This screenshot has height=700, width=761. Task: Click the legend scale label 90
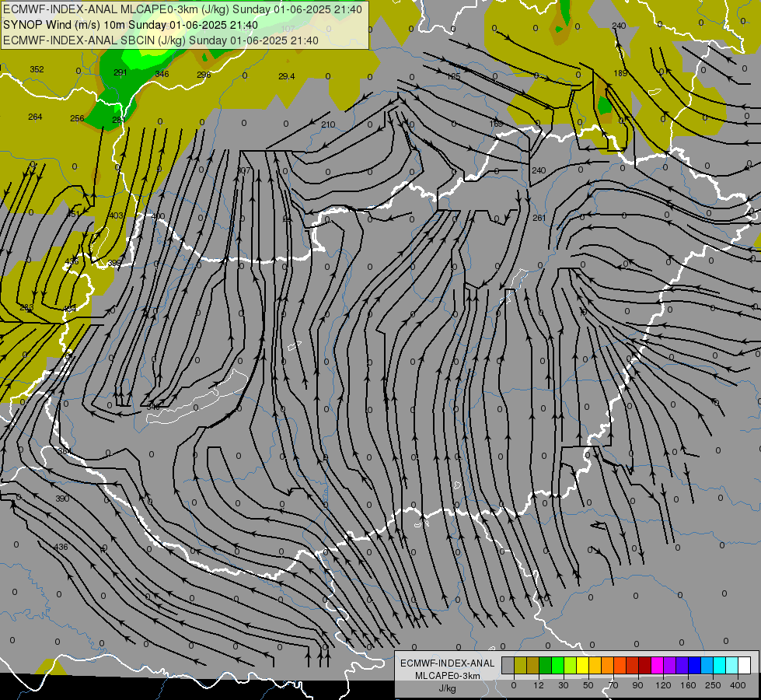(x=638, y=685)
